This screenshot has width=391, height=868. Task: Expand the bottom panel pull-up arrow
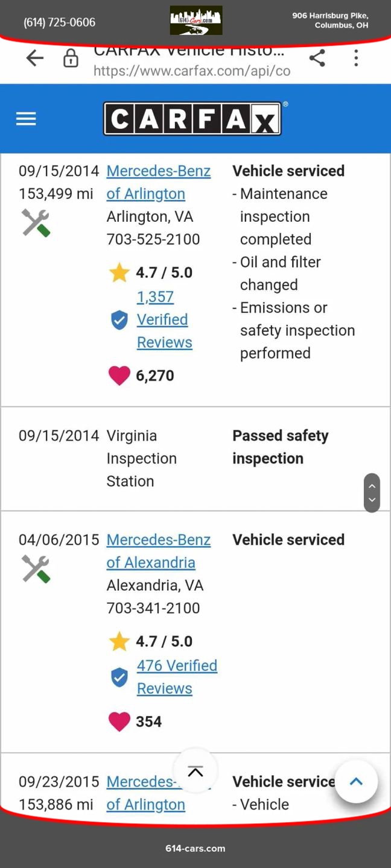coord(195,772)
